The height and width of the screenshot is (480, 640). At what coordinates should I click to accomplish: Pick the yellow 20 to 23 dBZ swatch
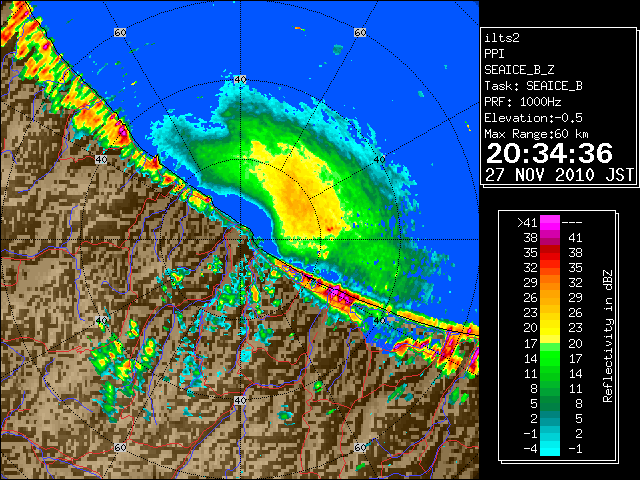coord(550,328)
